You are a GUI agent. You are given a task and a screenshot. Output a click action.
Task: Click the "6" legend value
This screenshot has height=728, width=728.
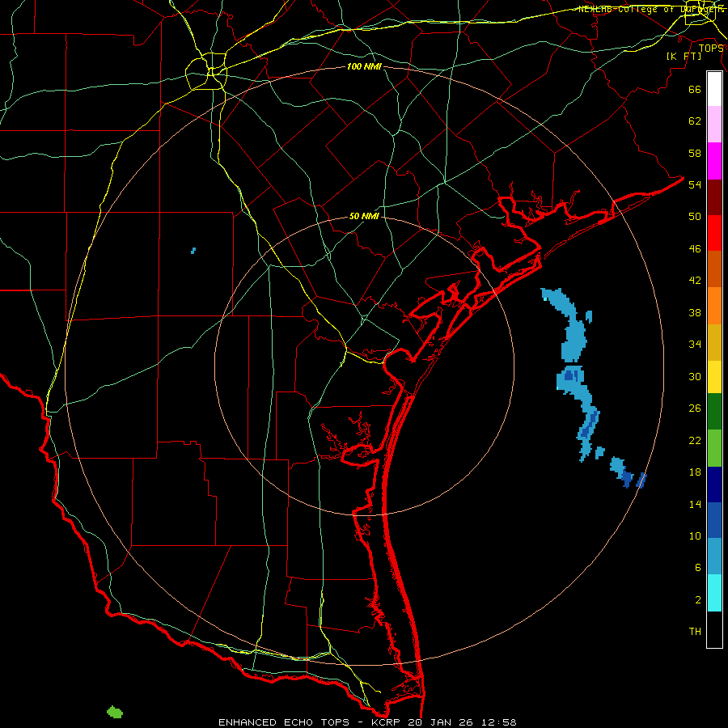698,568
